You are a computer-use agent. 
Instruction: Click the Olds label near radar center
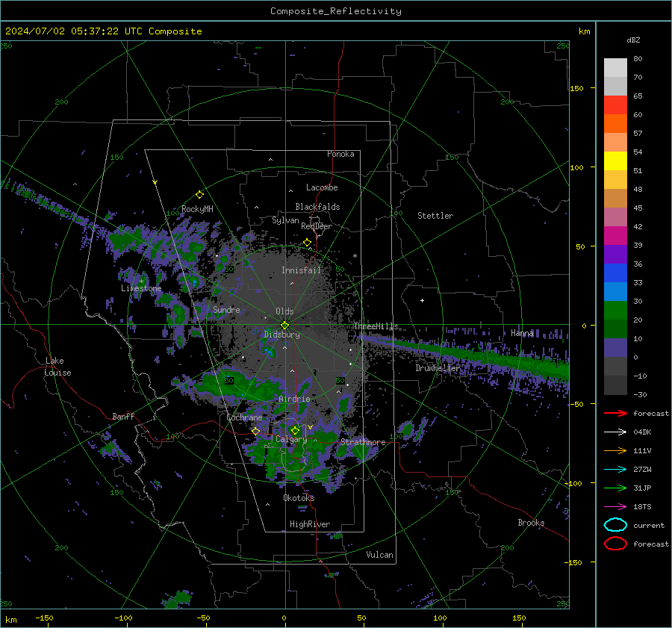pyautogui.click(x=284, y=311)
